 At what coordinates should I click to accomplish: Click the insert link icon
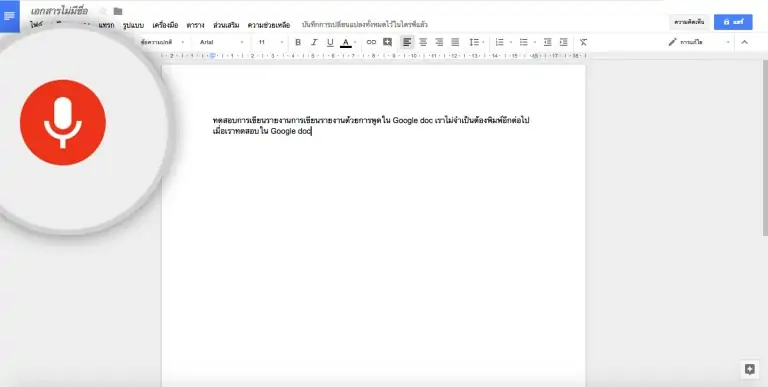point(371,43)
